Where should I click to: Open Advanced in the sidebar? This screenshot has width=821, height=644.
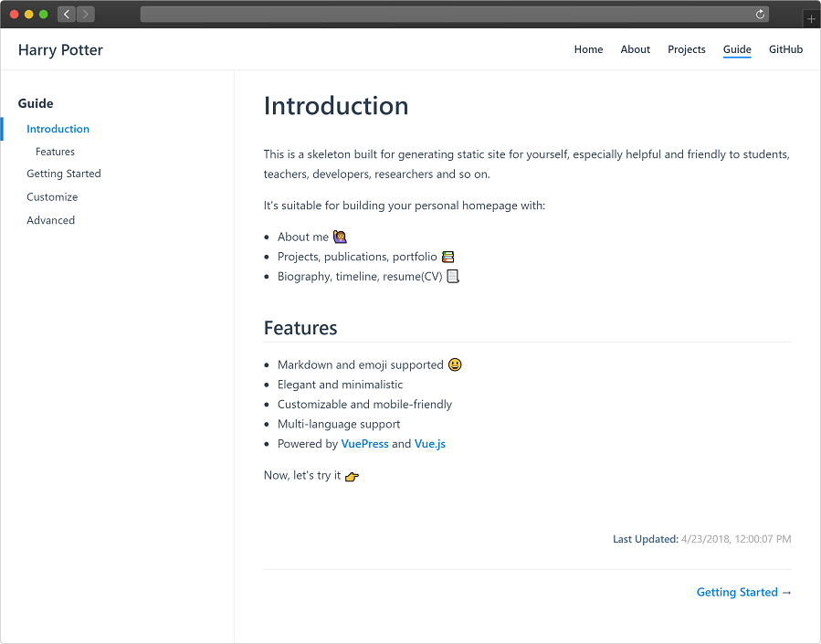click(51, 220)
